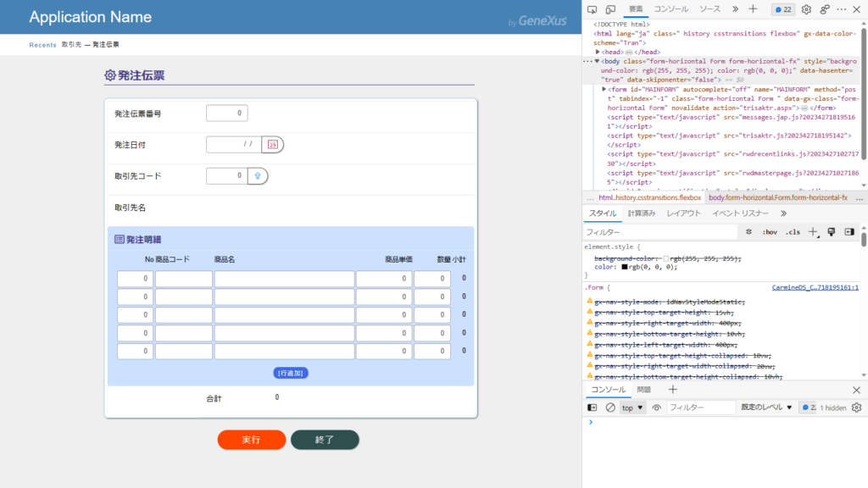Focus the styles フィルター field
Screen dimensions: 868x488
coord(660,232)
